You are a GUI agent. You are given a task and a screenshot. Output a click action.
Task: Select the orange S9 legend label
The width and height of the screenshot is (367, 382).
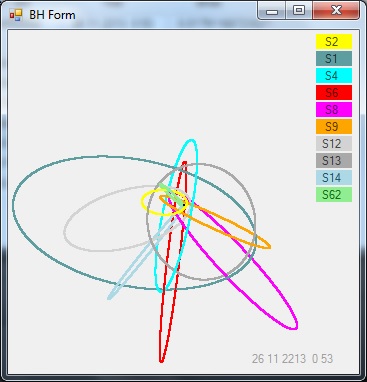coord(334,127)
